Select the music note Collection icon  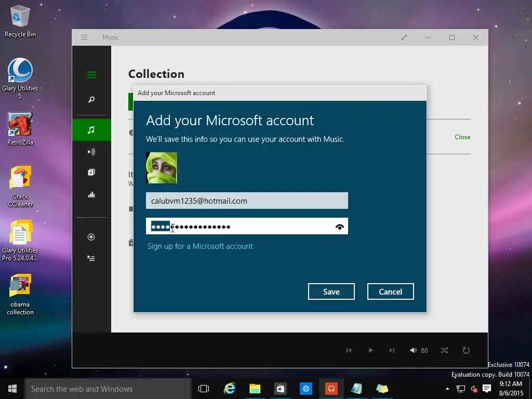pos(91,129)
